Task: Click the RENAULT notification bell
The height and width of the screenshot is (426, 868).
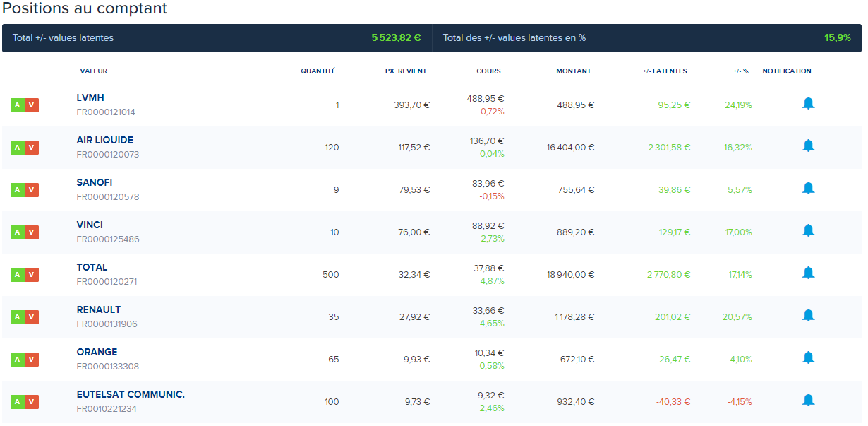Action: [808, 316]
